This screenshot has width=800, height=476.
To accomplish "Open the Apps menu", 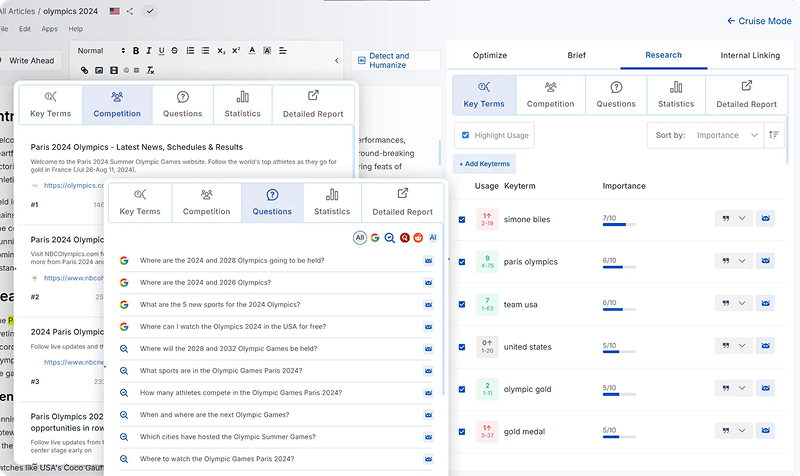I will click(x=49, y=29).
